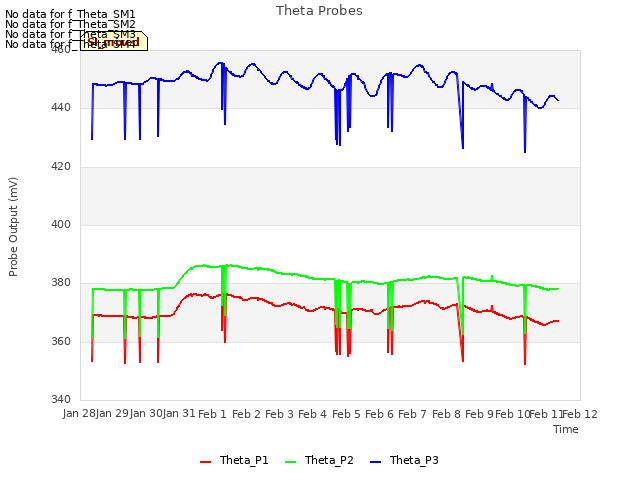
Task: Click the 'Theta Probes' chart title
Action: pyautogui.click(x=319, y=11)
